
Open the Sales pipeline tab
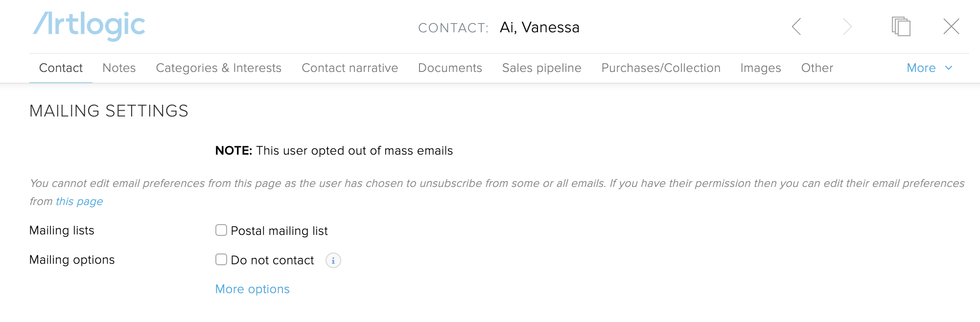pyautogui.click(x=542, y=68)
